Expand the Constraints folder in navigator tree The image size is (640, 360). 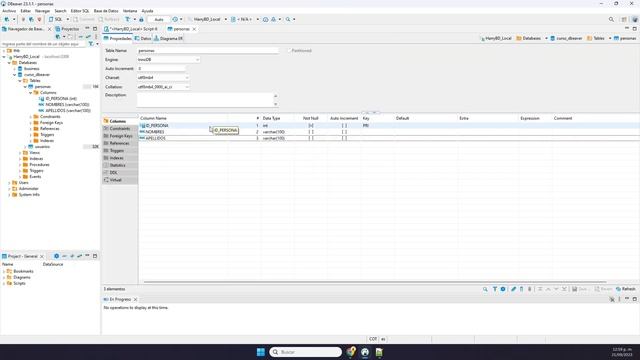click(x=31, y=117)
